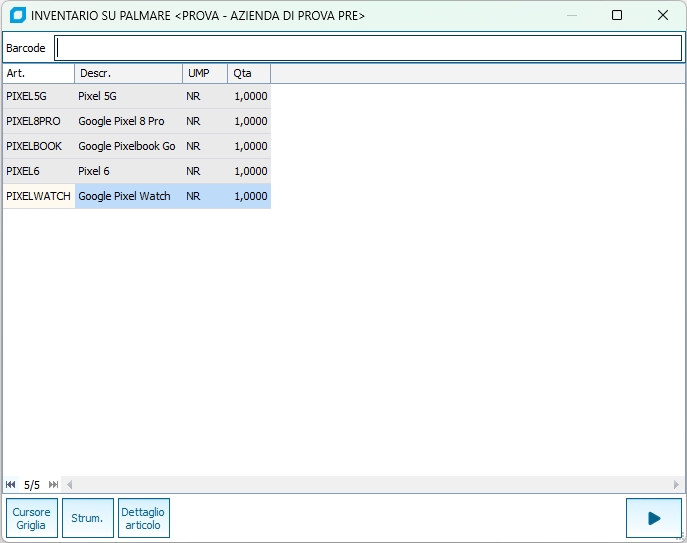Viewport: 687px width, 543px height.
Task: Click description 'Pixel 6'
Action: pyautogui.click(x=94, y=171)
